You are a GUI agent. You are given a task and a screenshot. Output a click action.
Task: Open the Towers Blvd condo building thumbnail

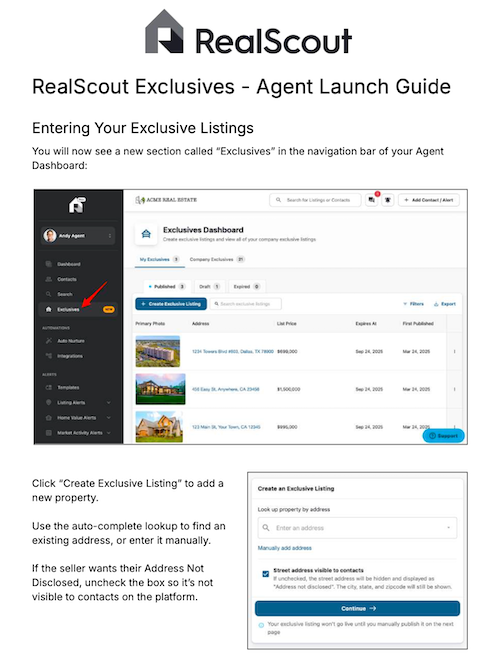[158, 351]
